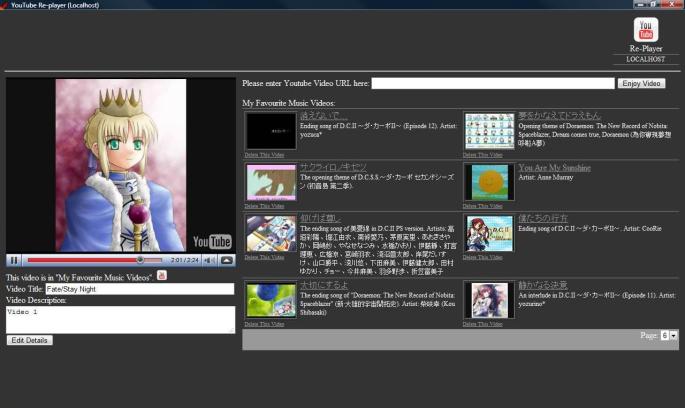Open the 僕たちの行方 video link
685x408 pixels.
click(543, 218)
